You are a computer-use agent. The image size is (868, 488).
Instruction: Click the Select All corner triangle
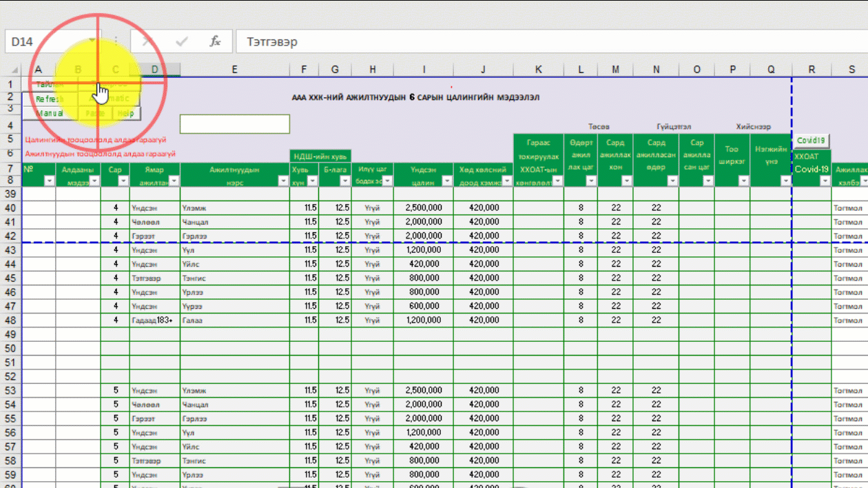pos(14,70)
